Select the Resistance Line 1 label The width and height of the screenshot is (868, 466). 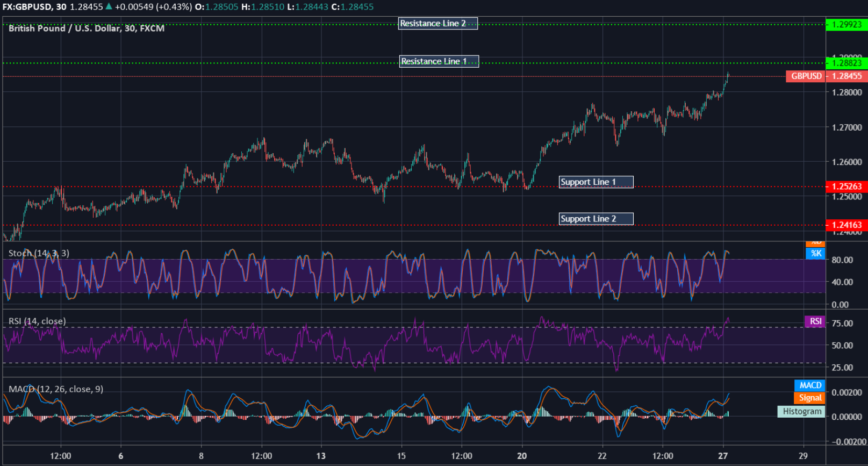[x=439, y=61]
